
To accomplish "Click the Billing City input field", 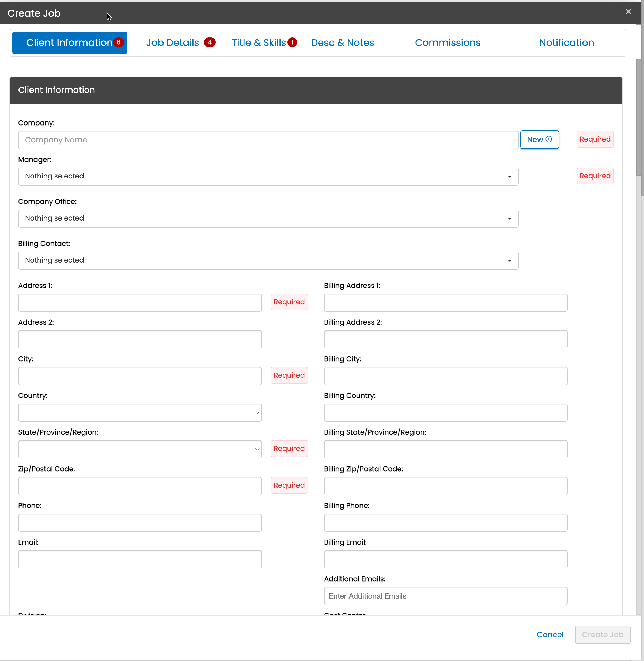I will pos(445,376).
